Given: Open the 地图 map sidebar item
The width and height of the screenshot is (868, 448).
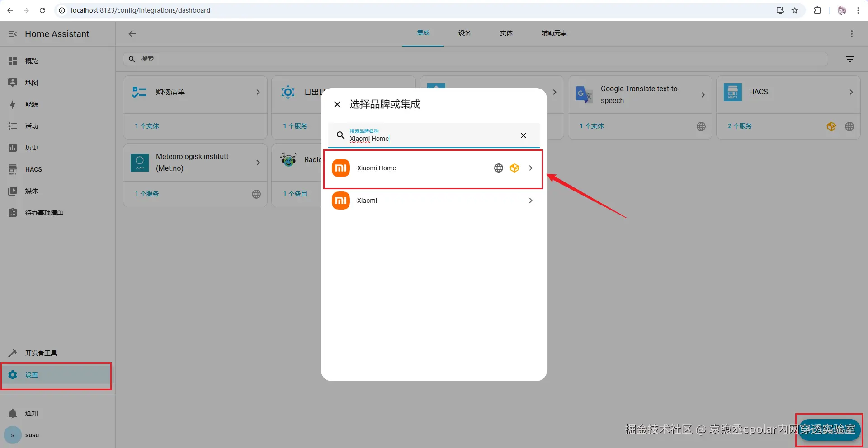Looking at the screenshot, I should click(x=57, y=83).
